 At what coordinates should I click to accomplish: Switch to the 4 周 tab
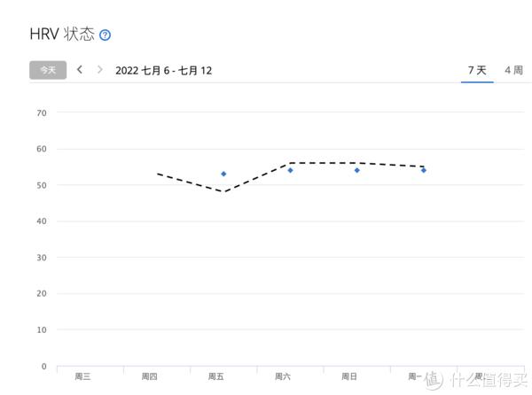[513, 71]
